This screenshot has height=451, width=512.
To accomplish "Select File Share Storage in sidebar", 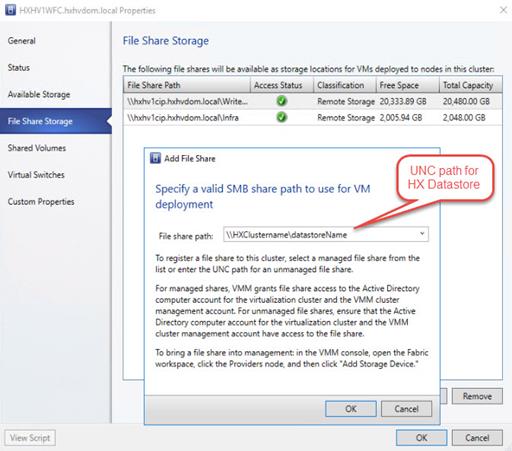I will (x=56, y=121).
